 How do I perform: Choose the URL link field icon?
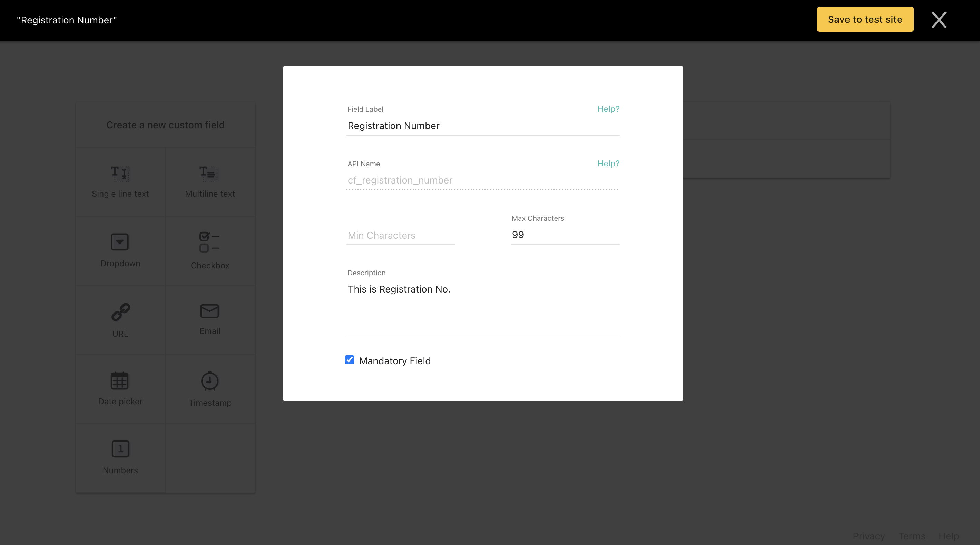point(120,312)
